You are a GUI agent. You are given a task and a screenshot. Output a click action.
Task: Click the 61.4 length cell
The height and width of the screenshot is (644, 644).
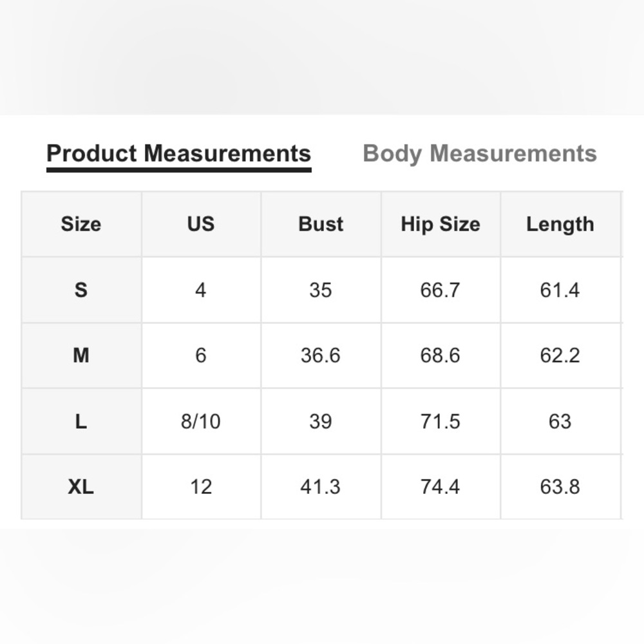(x=560, y=290)
